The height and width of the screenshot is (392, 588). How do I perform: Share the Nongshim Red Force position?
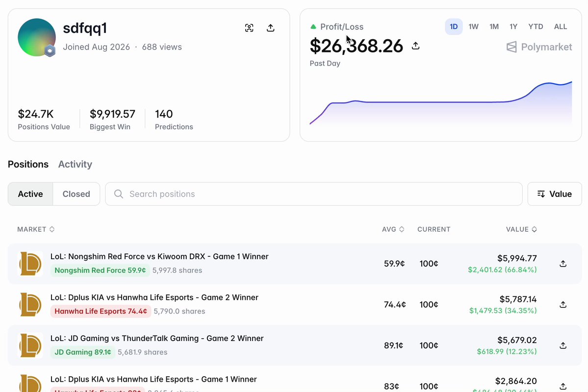pyautogui.click(x=563, y=264)
